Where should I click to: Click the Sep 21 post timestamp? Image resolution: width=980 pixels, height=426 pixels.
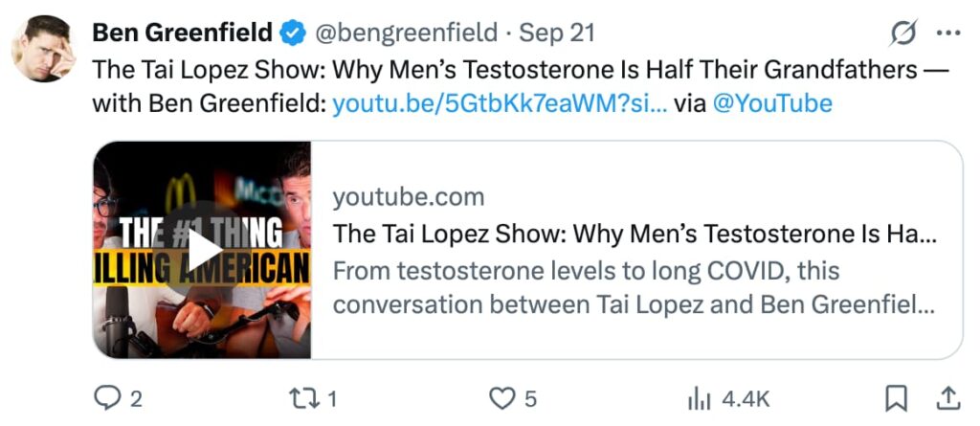pyautogui.click(x=557, y=34)
